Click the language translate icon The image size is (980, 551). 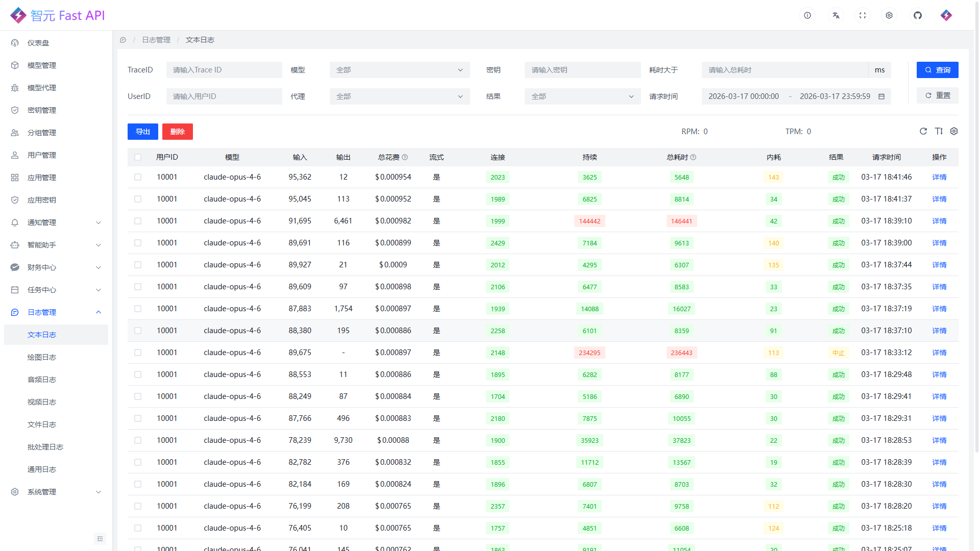(x=836, y=15)
